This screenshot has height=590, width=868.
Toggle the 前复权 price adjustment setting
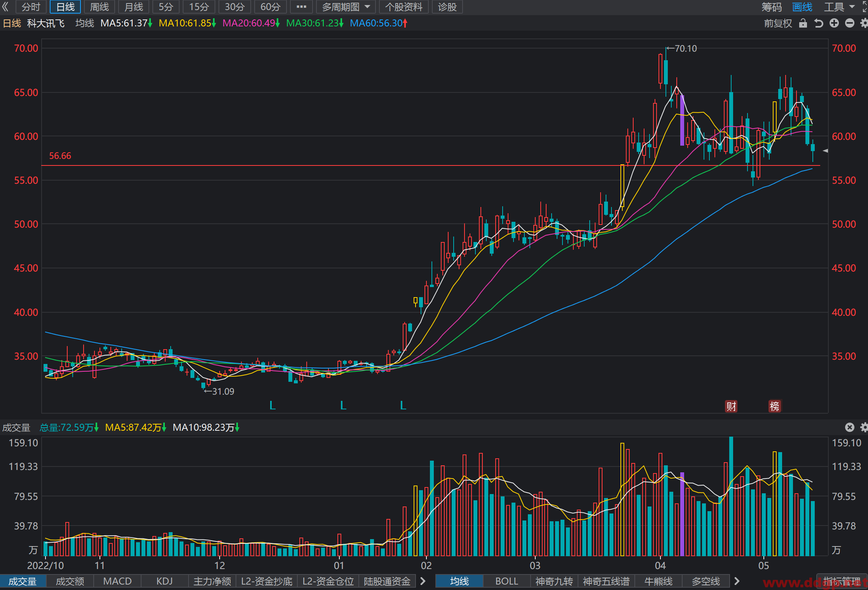pyautogui.click(x=778, y=23)
